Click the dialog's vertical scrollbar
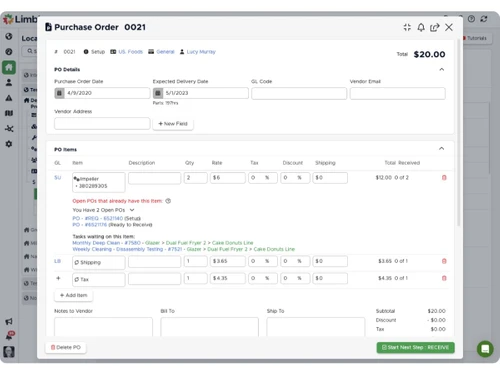500x375 pixels. pyautogui.click(x=459, y=133)
